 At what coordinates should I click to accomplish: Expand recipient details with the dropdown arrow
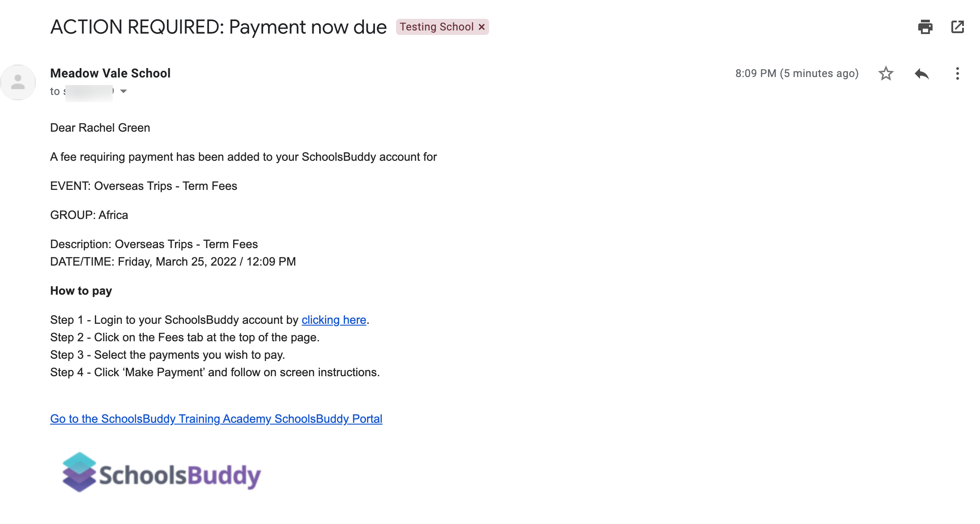point(124,91)
